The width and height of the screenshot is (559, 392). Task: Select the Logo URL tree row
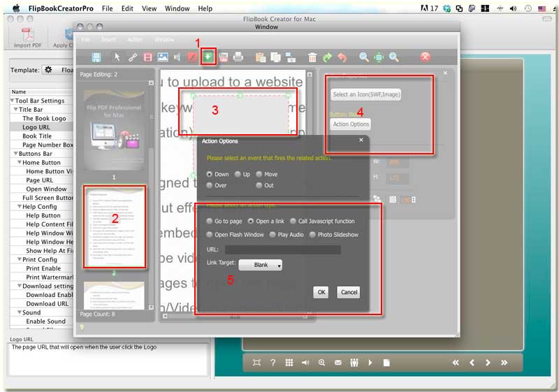pos(42,127)
